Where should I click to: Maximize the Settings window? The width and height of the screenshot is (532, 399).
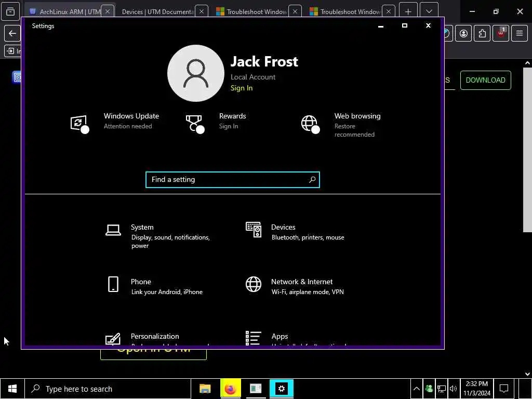pos(404,26)
